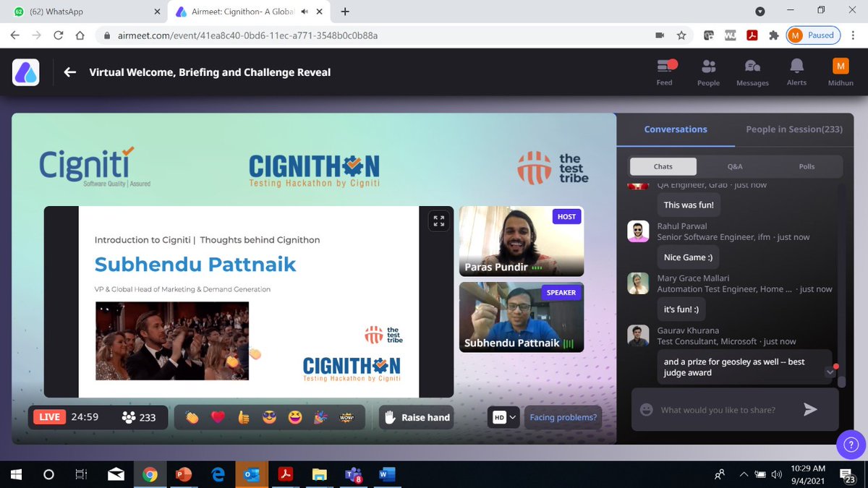Expand the latest chat message chevron
Image resolution: width=868 pixels, height=488 pixels.
coord(829,372)
